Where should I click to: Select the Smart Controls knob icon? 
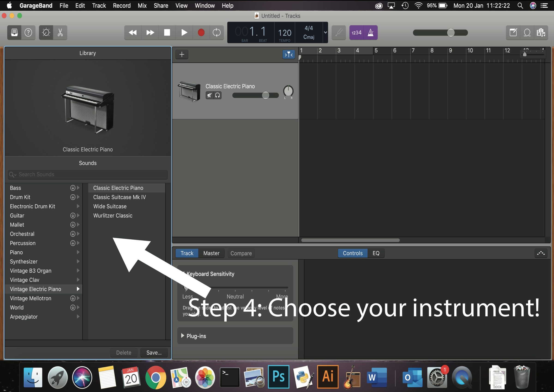[x=46, y=33]
